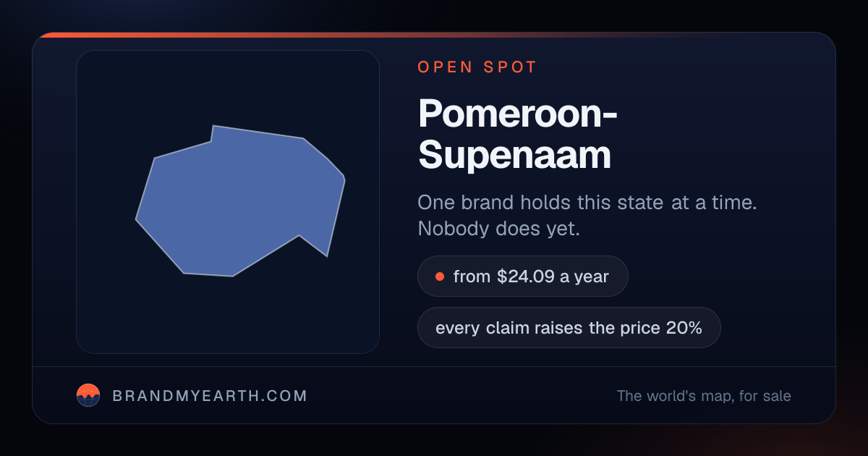Click the footer bar beside the logo

coord(434,395)
